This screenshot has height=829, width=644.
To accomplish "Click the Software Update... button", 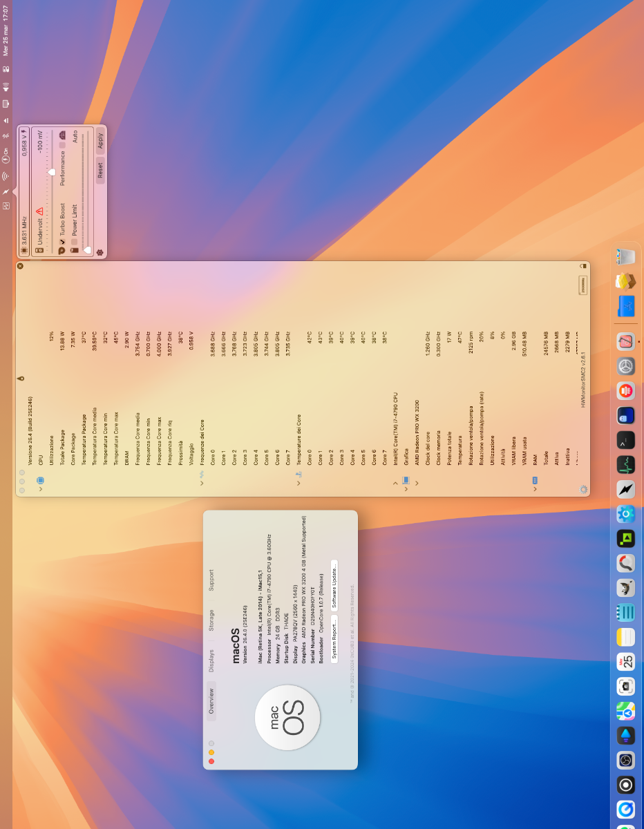I will click(x=334, y=585).
